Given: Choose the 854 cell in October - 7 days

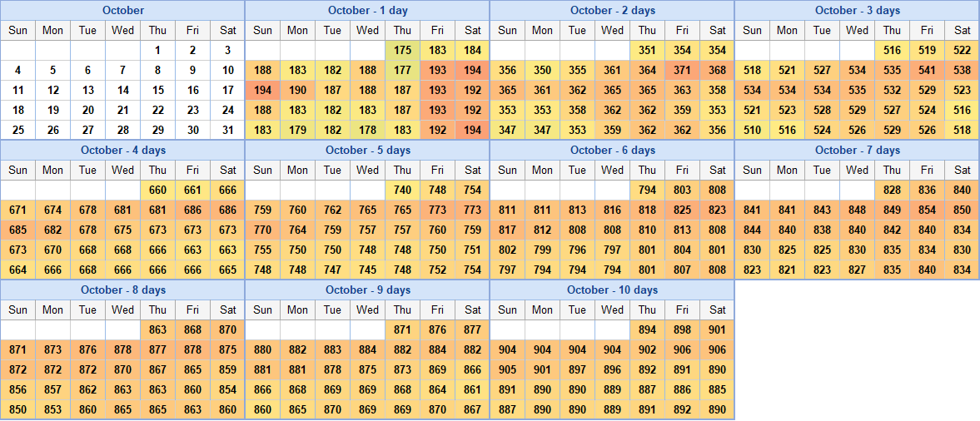Looking at the screenshot, I should coord(927,210).
